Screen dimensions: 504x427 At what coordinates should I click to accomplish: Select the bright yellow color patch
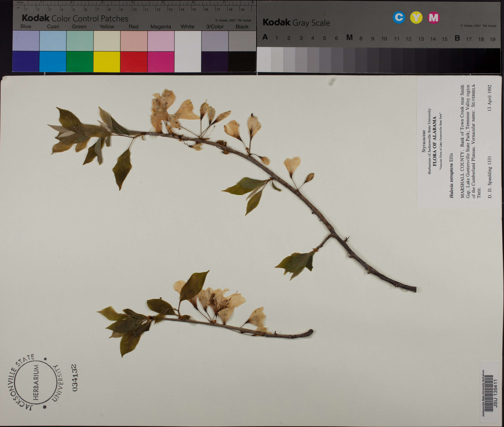tap(107, 61)
